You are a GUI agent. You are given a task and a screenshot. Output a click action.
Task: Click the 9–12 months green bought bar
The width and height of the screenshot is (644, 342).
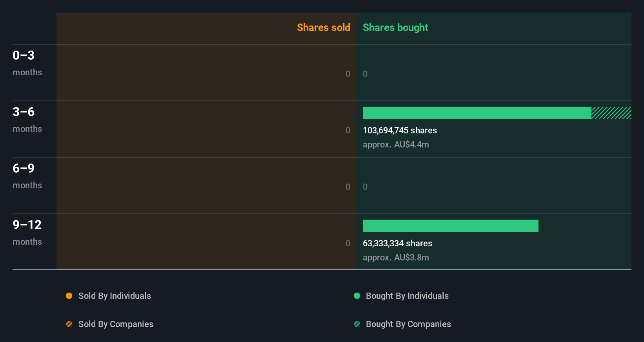(451, 226)
